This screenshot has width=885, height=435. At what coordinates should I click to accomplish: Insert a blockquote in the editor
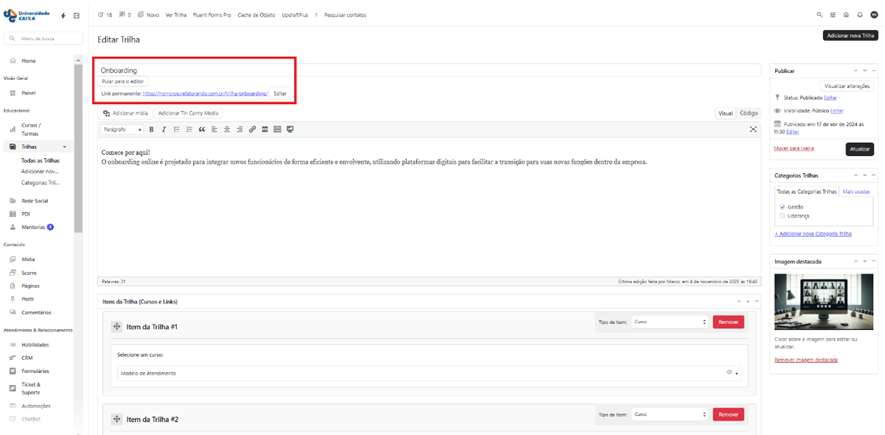click(x=201, y=129)
